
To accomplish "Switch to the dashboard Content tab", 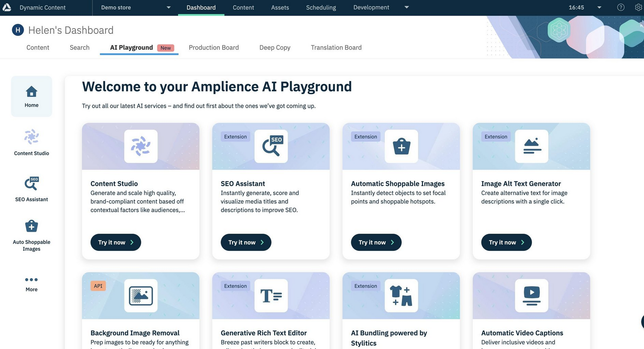I will 38,48.
